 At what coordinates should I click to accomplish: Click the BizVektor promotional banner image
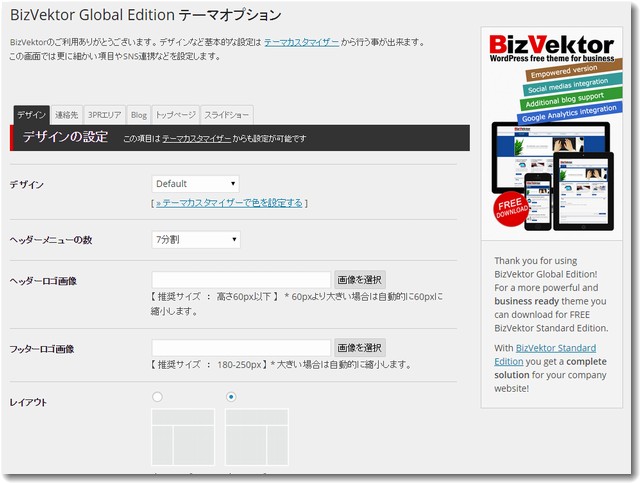(552, 134)
